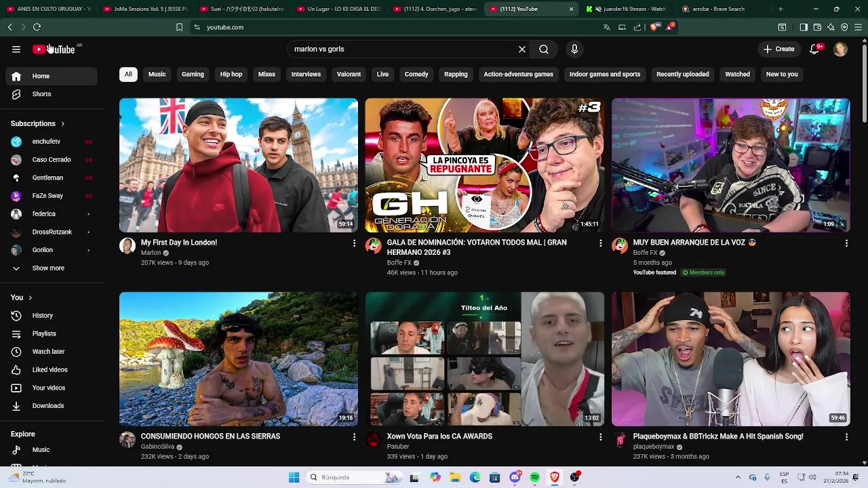The width and height of the screenshot is (868, 488).
Task: Open the account avatar menu
Action: pyautogui.click(x=840, y=49)
